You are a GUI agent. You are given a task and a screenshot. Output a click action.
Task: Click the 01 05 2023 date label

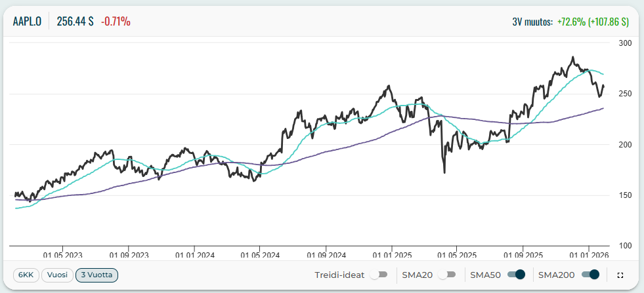click(x=63, y=254)
